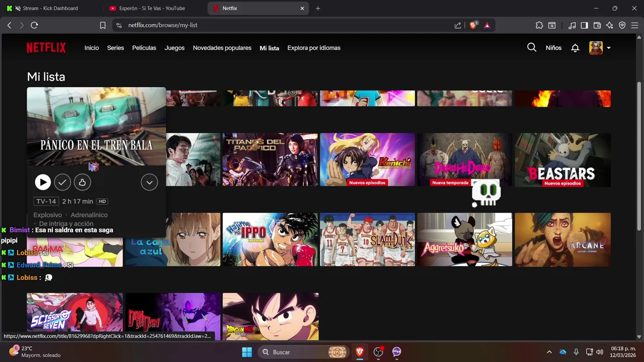Open the Windows Start menu
Viewport: 644px width, 362px height.
click(x=247, y=352)
